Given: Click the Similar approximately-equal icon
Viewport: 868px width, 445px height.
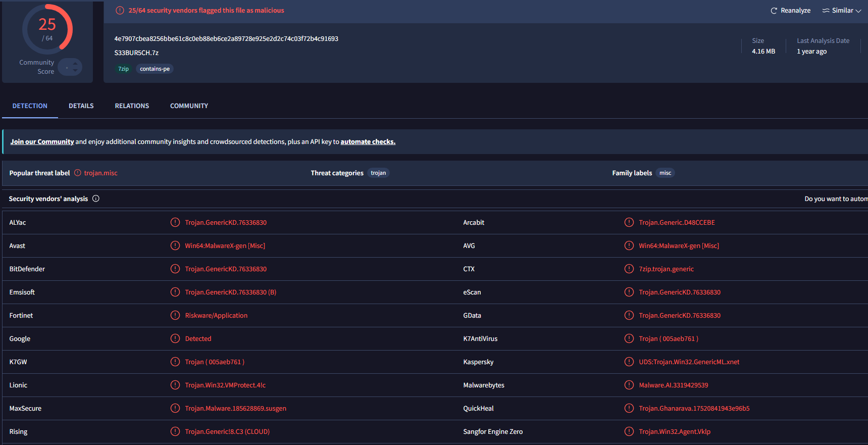Looking at the screenshot, I should click(x=826, y=11).
